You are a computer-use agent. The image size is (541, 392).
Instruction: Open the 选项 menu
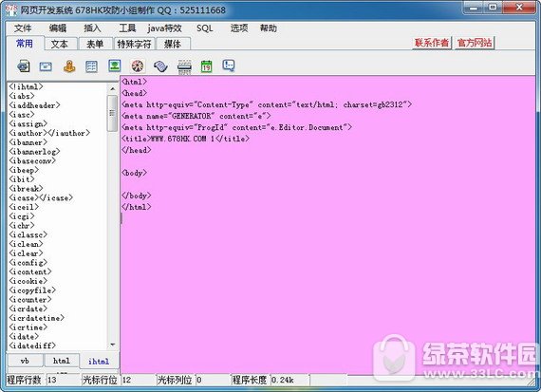tap(239, 28)
